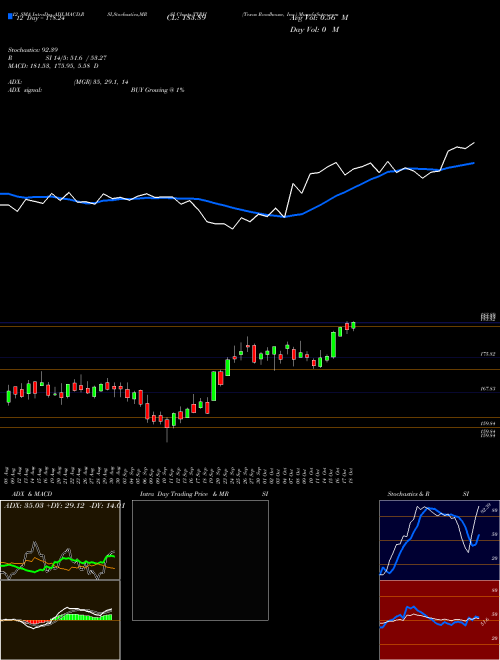Viewport: 500px width, 660px height.
Task: Click the 'Day Vol: 0 M' text
Action: pos(314,30)
